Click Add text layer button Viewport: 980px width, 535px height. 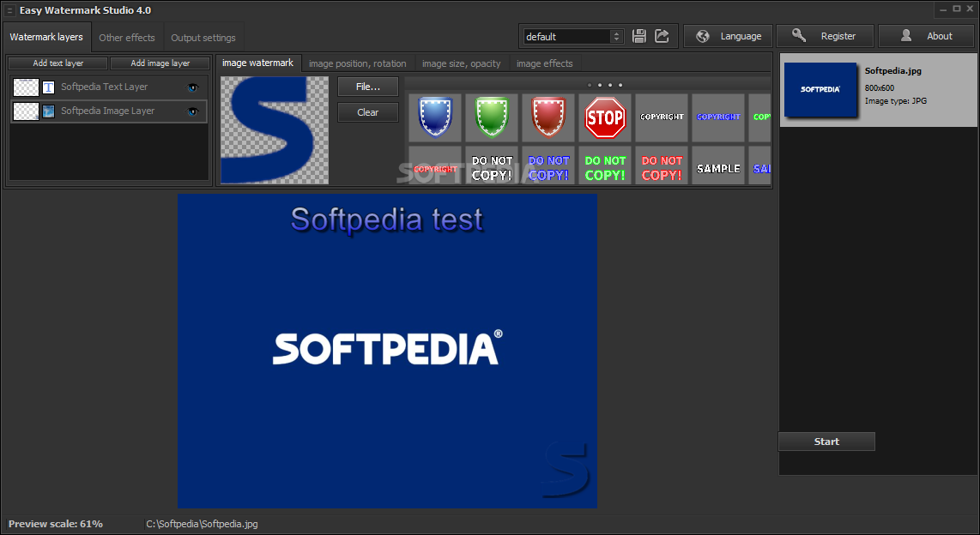coord(58,63)
